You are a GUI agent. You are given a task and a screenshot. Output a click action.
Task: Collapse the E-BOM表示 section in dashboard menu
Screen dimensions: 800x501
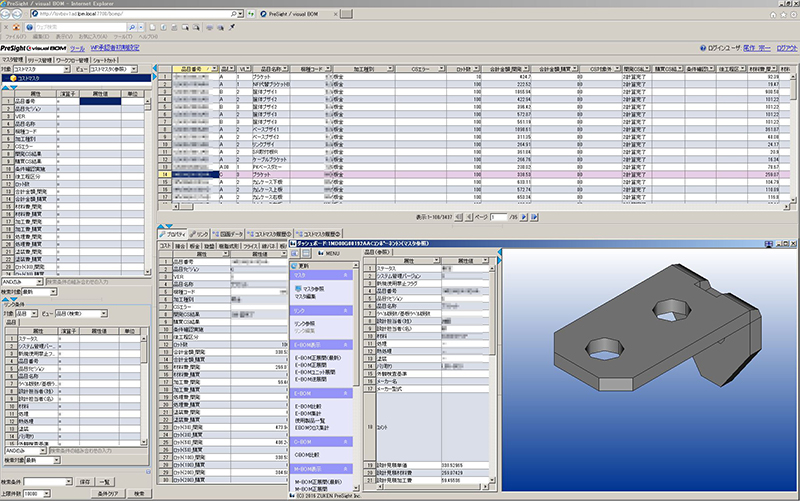click(x=345, y=345)
